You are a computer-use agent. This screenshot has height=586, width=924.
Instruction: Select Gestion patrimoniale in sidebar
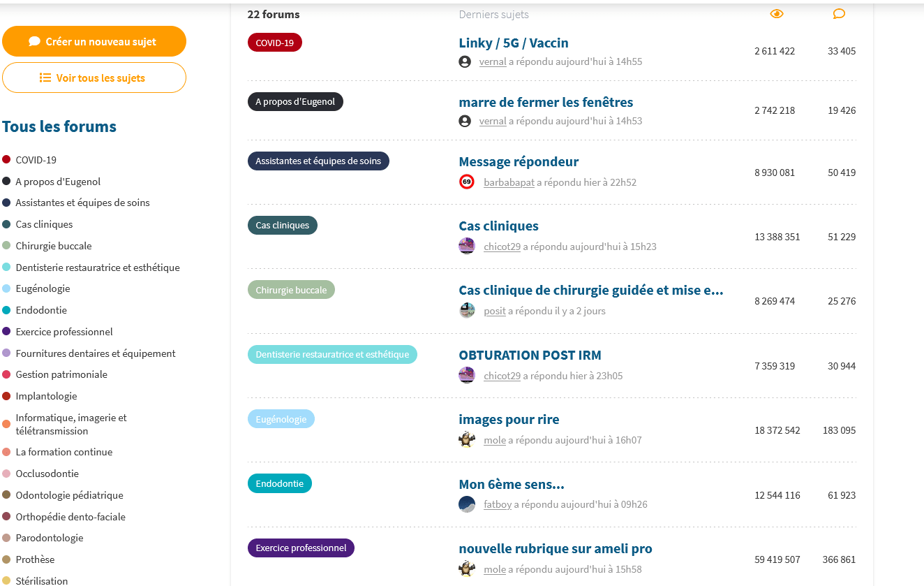[x=61, y=374]
